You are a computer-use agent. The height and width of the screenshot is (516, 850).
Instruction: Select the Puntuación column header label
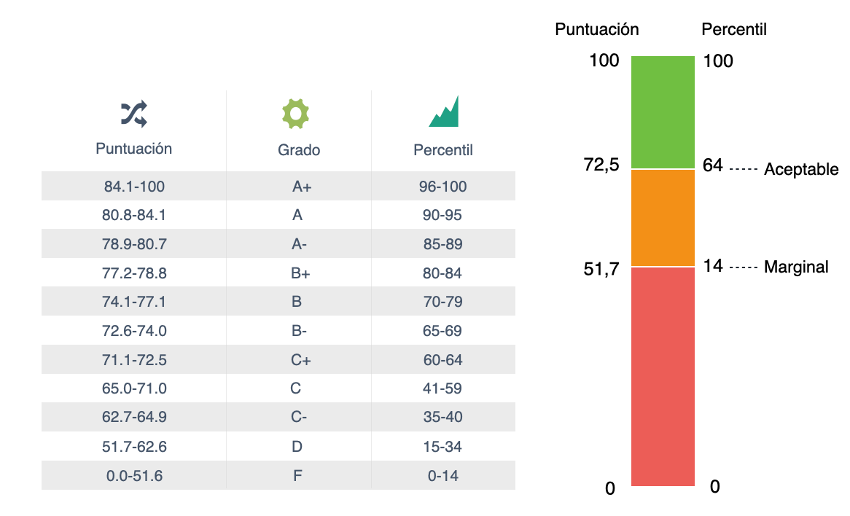point(134,149)
